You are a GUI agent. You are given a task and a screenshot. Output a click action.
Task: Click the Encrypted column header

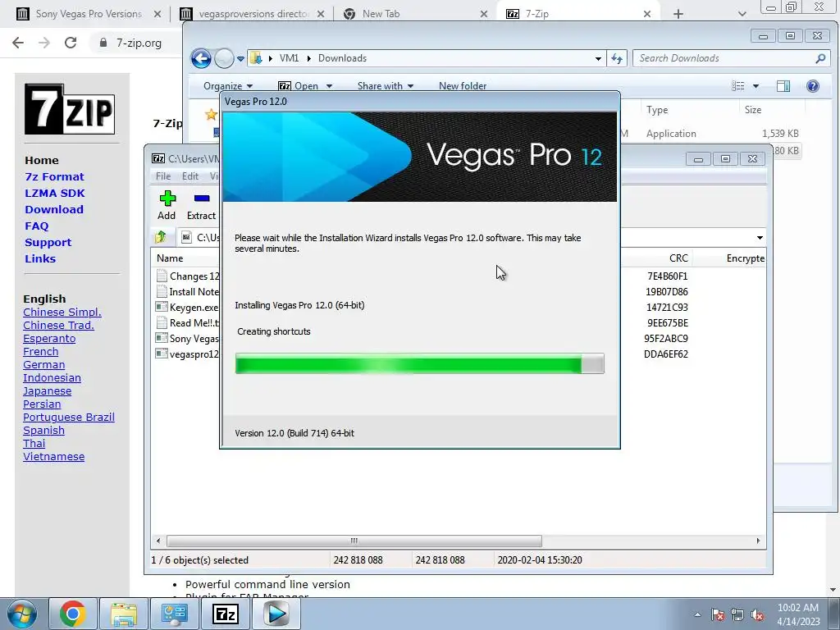745,258
